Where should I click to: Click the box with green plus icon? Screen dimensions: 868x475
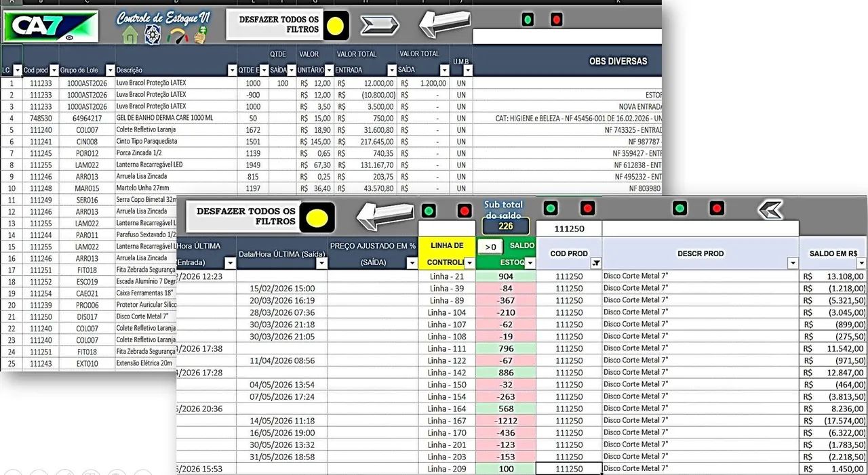pos(199,36)
